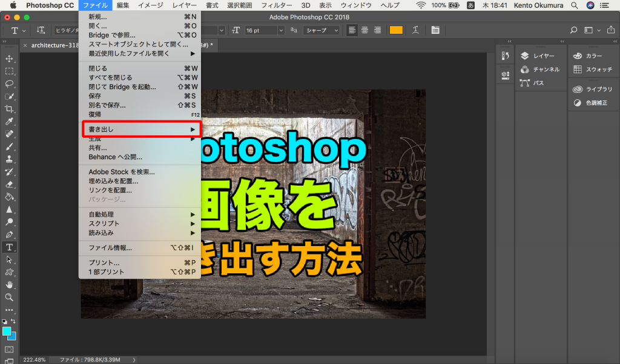Select the Brush tool
620x364 pixels.
[x=9, y=147]
